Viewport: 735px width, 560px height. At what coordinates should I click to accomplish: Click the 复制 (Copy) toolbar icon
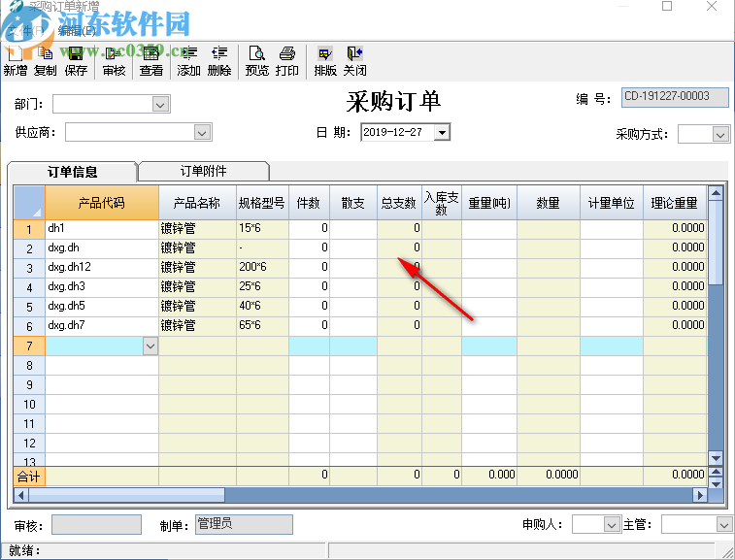pos(45,61)
